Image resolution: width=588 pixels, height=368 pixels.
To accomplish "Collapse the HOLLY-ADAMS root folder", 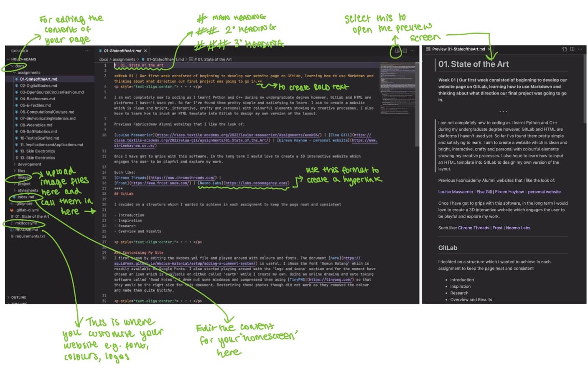I will 24,59.
